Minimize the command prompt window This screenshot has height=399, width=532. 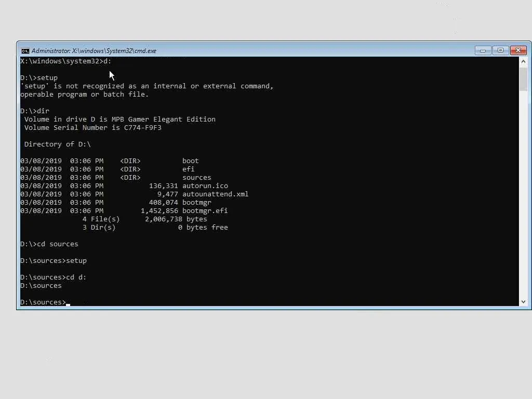pyautogui.click(x=483, y=50)
